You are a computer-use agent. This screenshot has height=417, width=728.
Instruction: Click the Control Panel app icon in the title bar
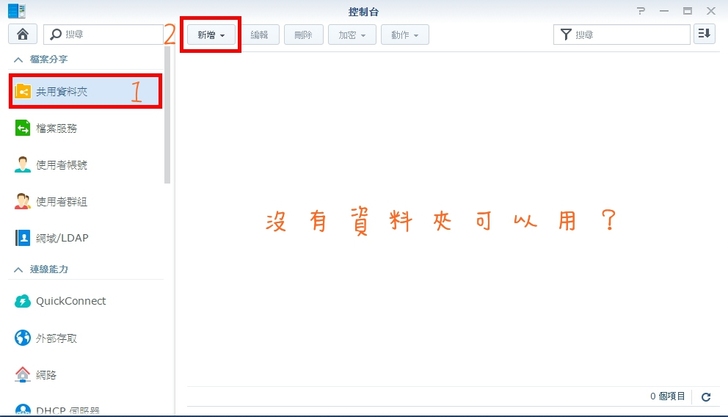click(x=17, y=11)
